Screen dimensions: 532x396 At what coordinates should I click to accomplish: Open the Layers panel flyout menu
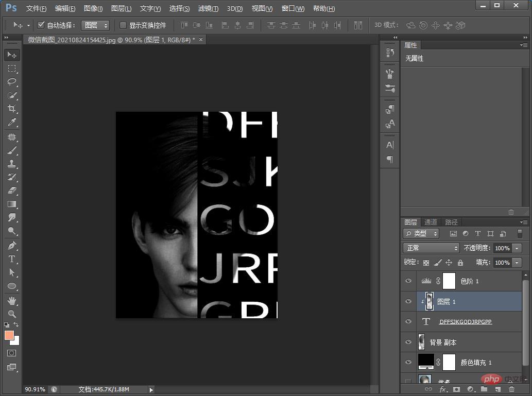point(524,222)
